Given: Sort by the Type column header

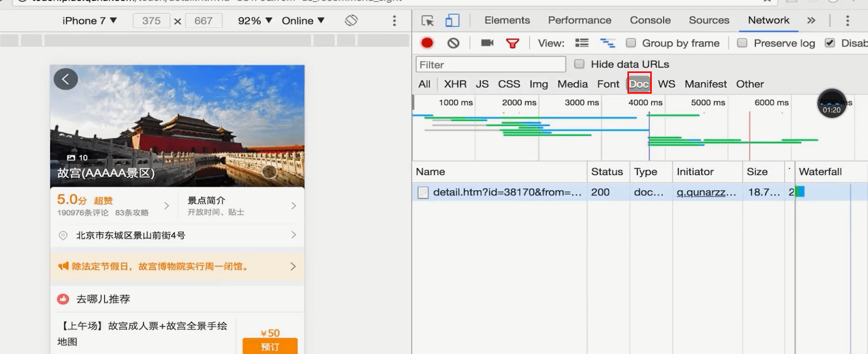Looking at the screenshot, I should point(651,172).
